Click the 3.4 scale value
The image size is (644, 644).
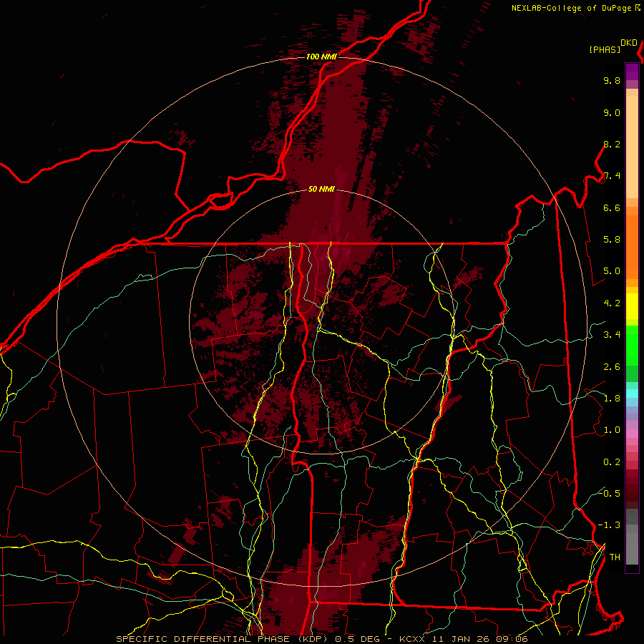pos(612,335)
